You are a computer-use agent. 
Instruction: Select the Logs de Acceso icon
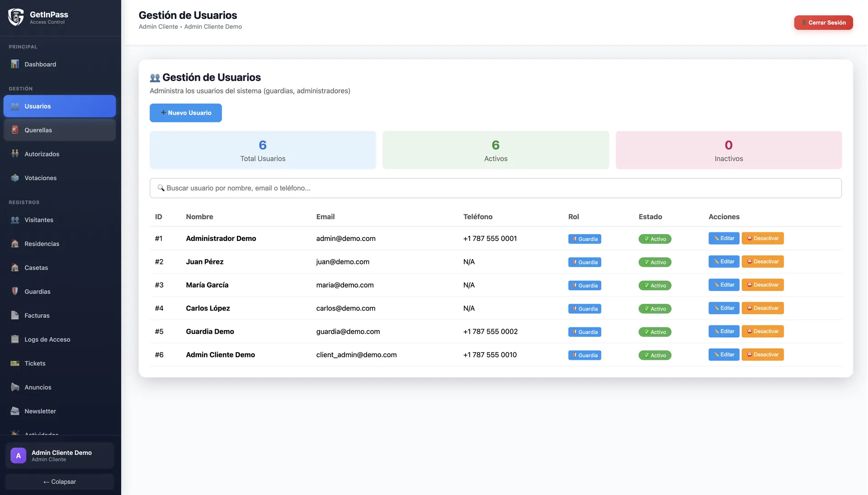15,339
